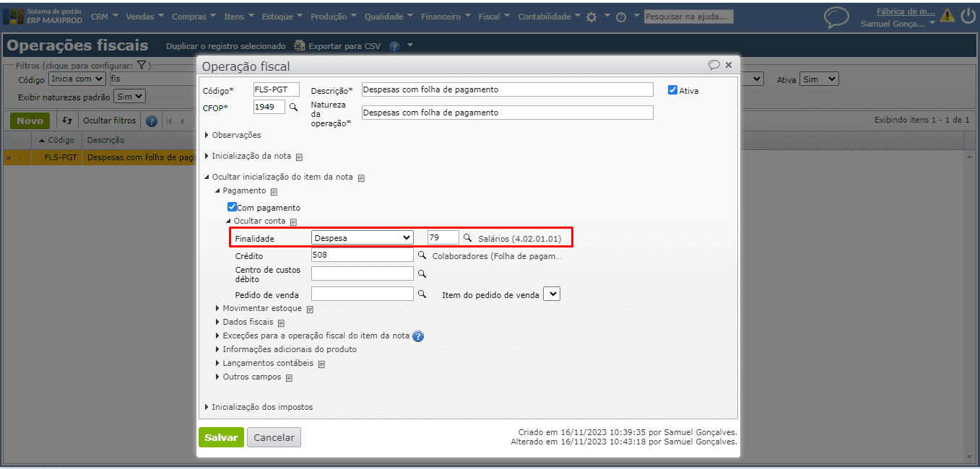This screenshot has height=469, width=980.
Task: Expand Inicialização dos impostos section
Action: pyautogui.click(x=259, y=407)
